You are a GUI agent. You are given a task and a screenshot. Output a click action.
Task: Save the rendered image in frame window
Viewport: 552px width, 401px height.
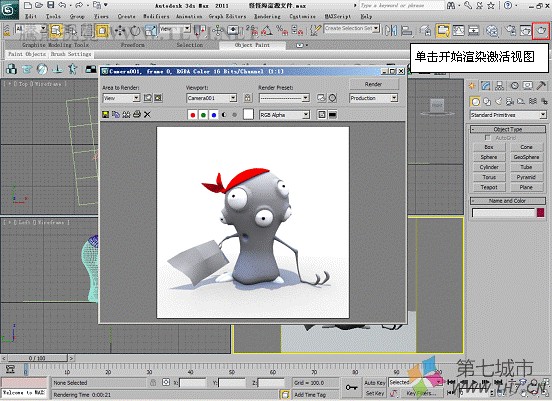105,114
